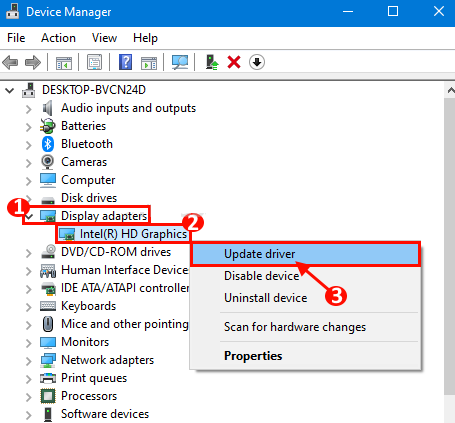Expand the DVD/CD-ROM drives chevron

point(29,253)
